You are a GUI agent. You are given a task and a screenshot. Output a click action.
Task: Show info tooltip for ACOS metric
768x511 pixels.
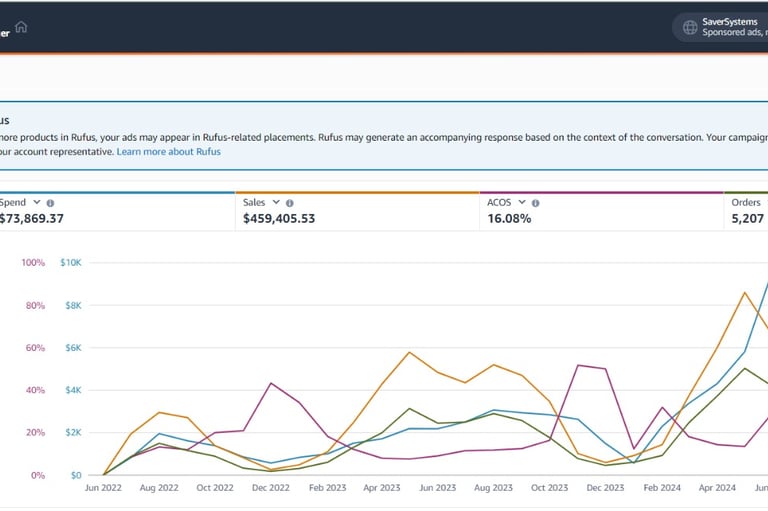click(x=536, y=202)
